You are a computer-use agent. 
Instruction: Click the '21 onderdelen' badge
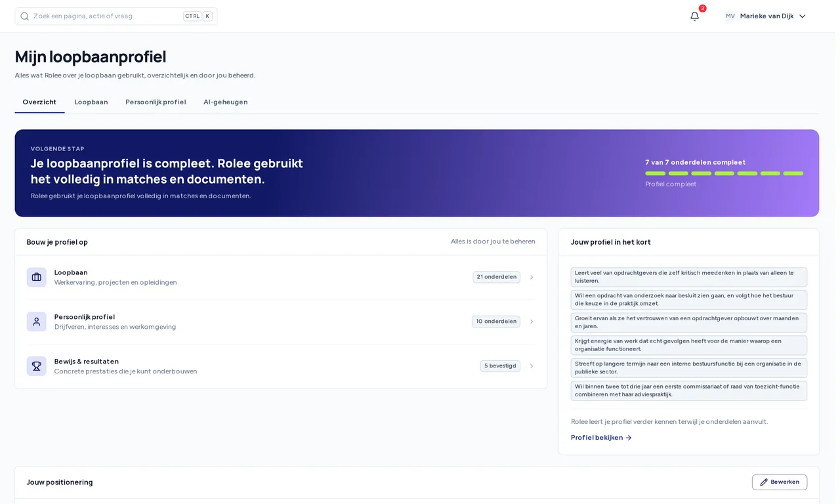point(496,277)
